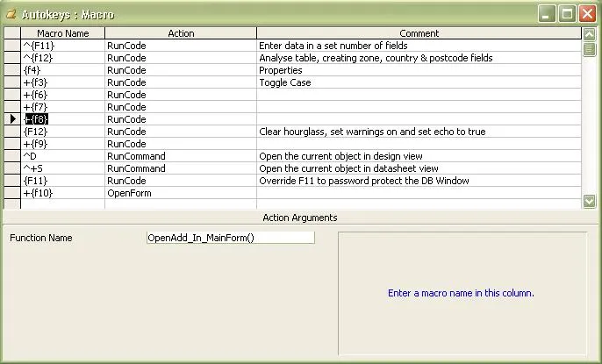The height and width of the screenshot is (364, 602).
Task: Click the Macro Name column header
Action: click(62, 33)
